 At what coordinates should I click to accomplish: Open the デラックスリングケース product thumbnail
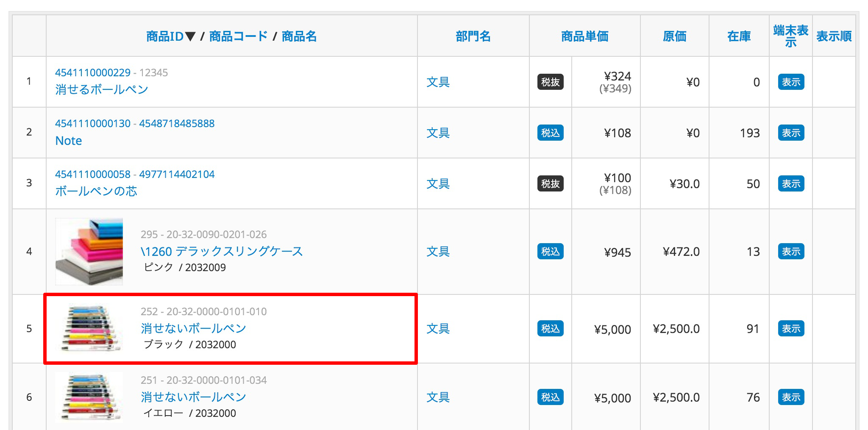89,251
